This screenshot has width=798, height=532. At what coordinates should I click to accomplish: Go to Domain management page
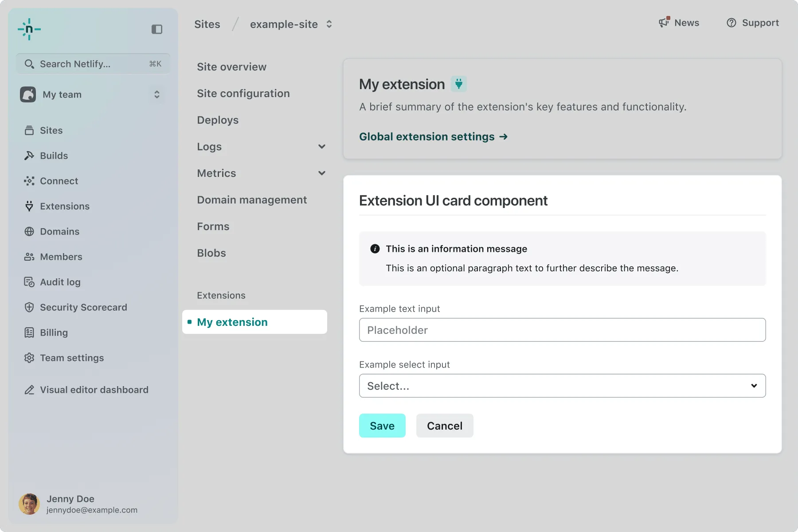pyautogui.click(x=252, y=200)
